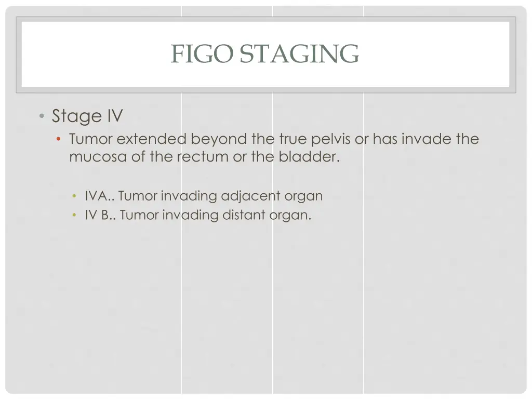This screenshot has height=399, width=532.
Task: Click the FIGO STAGING slide title
Action: point(265,54)
